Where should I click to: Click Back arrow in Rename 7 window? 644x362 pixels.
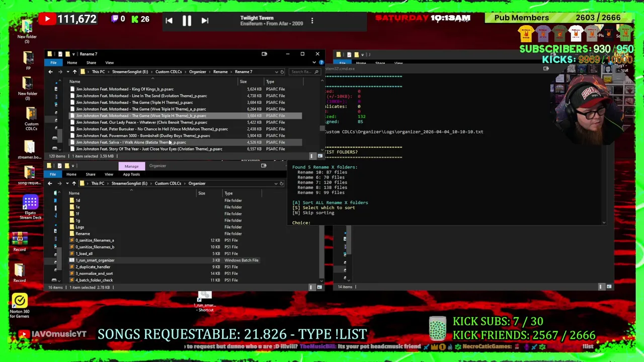[50, 72]
